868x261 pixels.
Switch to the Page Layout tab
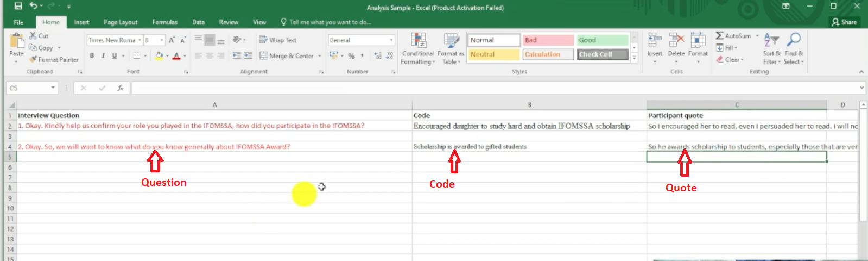click(121, 22)
